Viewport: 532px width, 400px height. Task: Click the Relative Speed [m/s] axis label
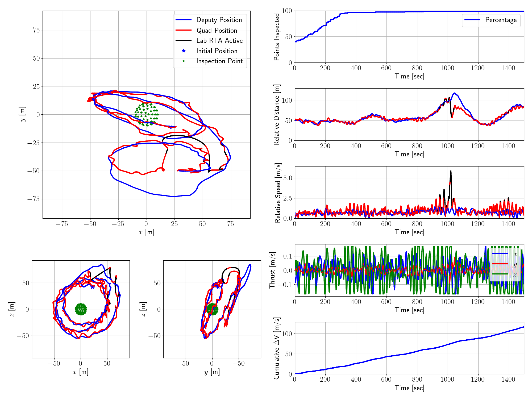278,193
